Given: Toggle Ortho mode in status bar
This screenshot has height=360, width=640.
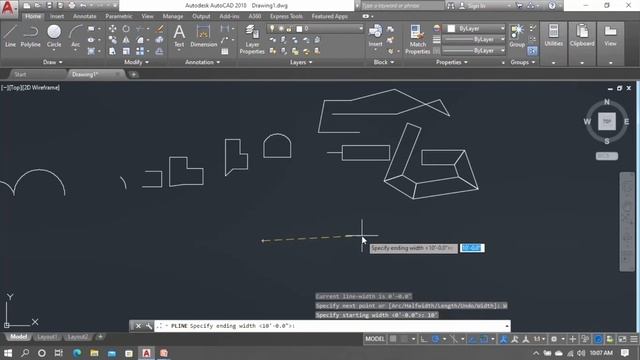Looking at the screenshot, I should (x=424, y=339).
